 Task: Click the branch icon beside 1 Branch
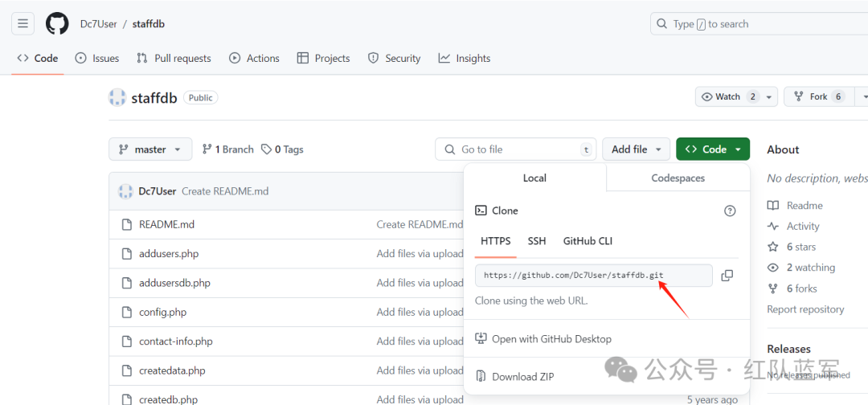click(x=207, y=149)
